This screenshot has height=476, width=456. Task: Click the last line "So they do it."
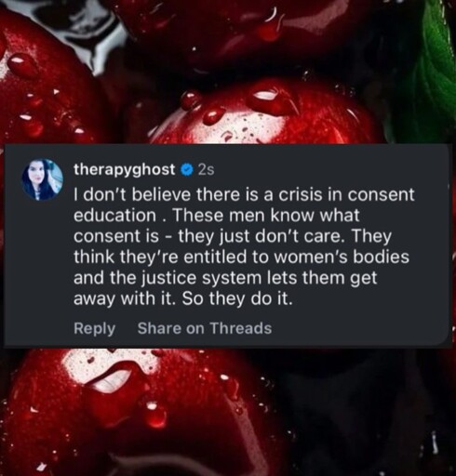coord(237,298)
